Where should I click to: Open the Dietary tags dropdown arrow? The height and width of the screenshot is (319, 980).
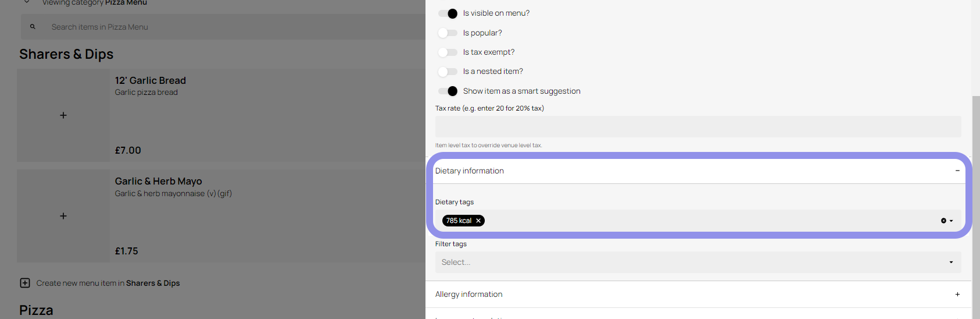point(952,221)
